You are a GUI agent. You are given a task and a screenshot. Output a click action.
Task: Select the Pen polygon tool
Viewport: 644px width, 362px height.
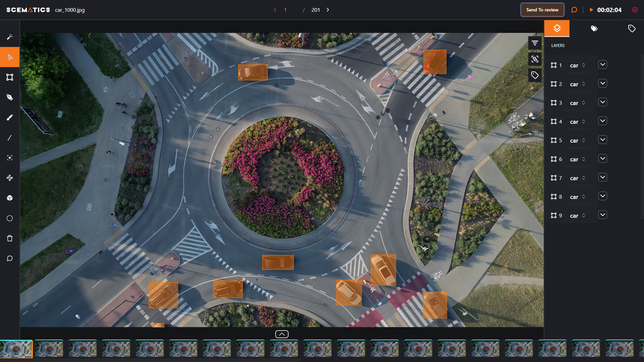tap(10, 97)
